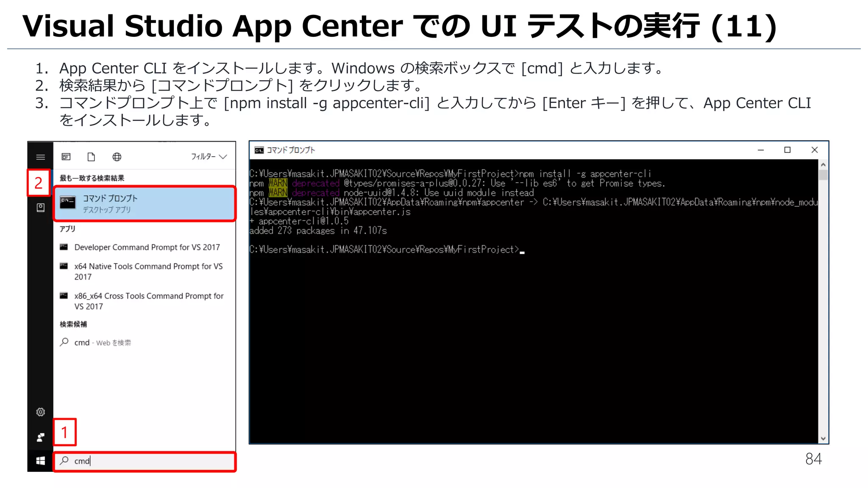Click icon beside x86_x64 Cross Tools

64,296
